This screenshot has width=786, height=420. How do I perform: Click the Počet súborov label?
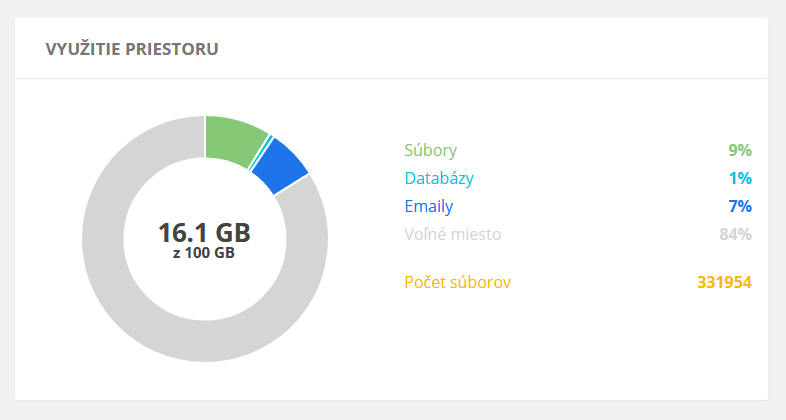coord(457,283)
